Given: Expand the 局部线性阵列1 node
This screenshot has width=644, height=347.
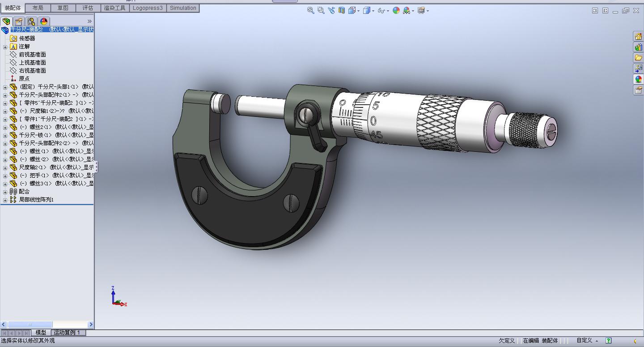Looking at the screenshot, I should (x=5, y=200).
